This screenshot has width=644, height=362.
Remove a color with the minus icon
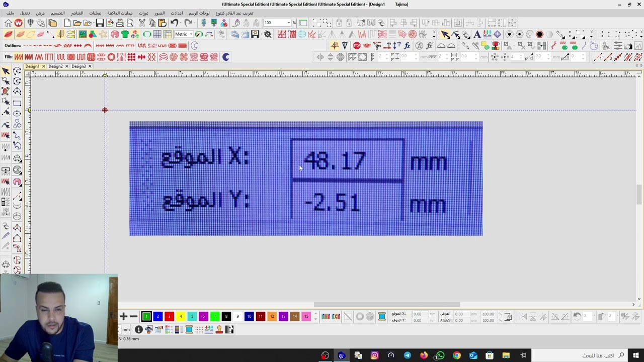[133, 316]
